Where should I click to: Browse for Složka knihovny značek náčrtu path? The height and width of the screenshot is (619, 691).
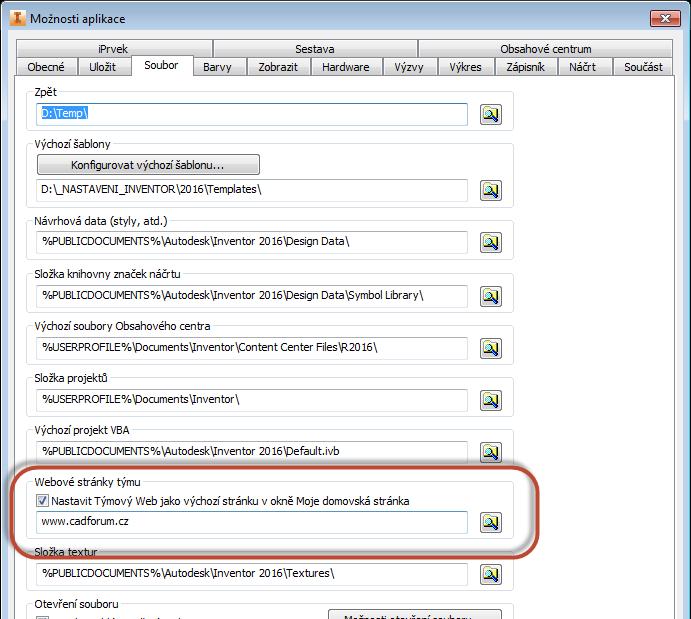[490, 296]
